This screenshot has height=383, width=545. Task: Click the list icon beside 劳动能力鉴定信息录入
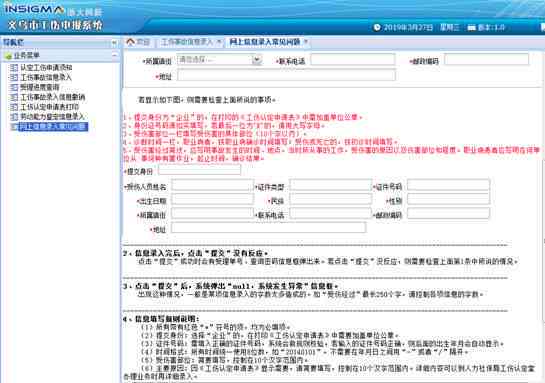coord(14,117)
